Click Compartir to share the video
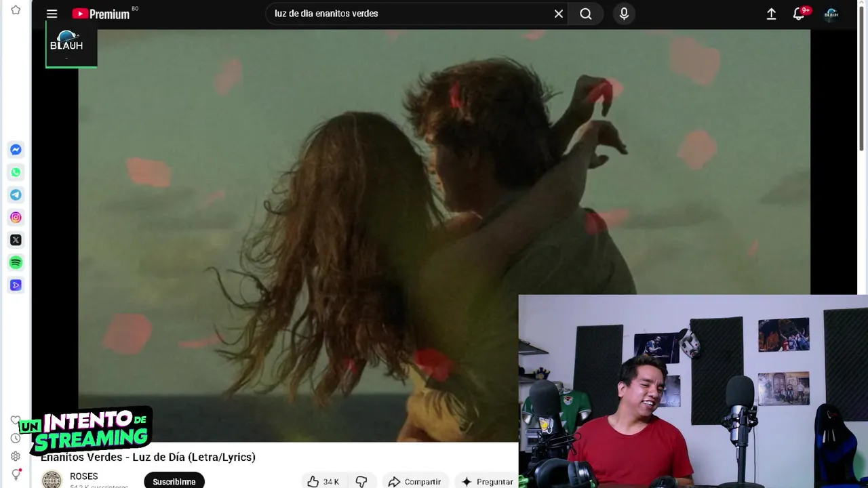 click(x=414, y=481)
